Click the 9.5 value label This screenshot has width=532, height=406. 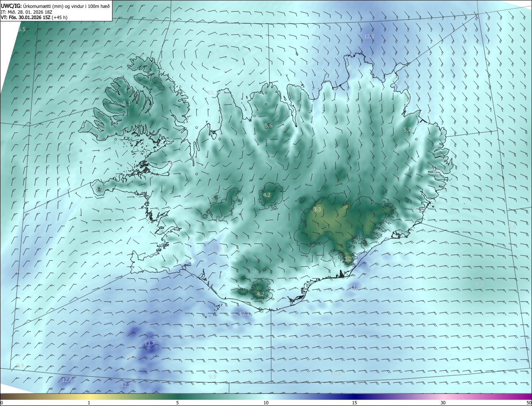tap(512, 227)
